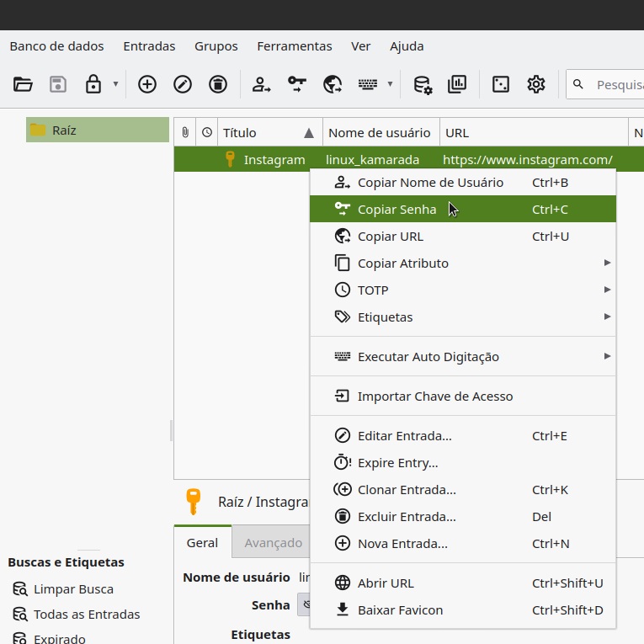The image size is (644, 644).
Task: Open the Ferramentas menu
Action: [295, 46]
